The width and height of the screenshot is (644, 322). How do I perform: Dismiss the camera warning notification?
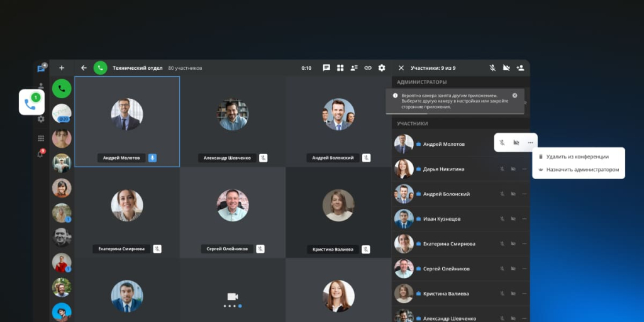514,96
